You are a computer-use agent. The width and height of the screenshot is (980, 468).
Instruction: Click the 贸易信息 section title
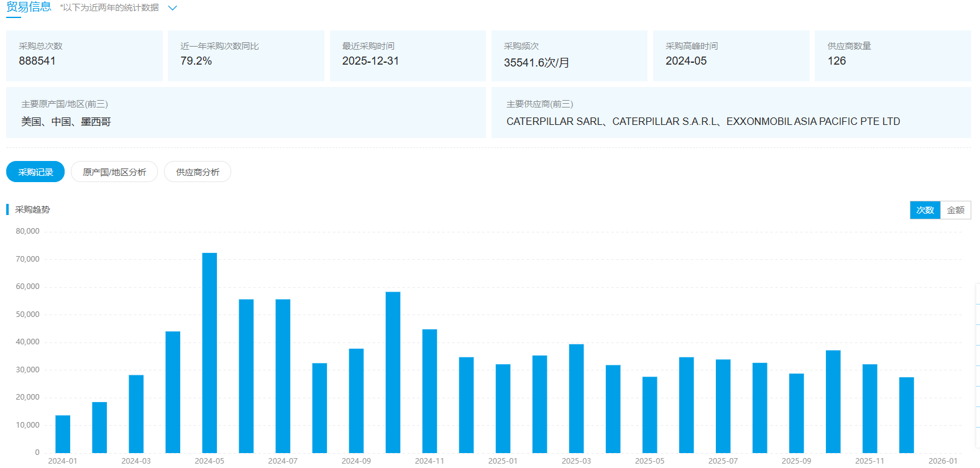pyautogui.click(x=29, y=7)
